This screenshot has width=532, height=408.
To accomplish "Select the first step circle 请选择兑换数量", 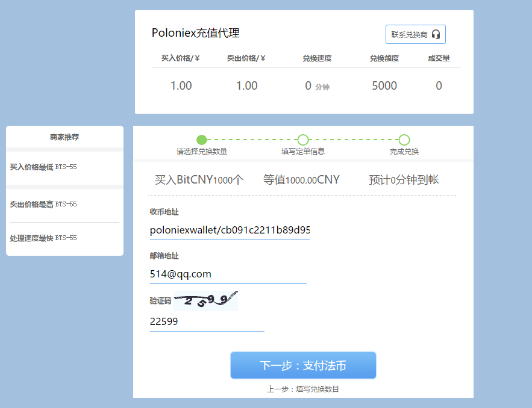I will coord(202,140).
